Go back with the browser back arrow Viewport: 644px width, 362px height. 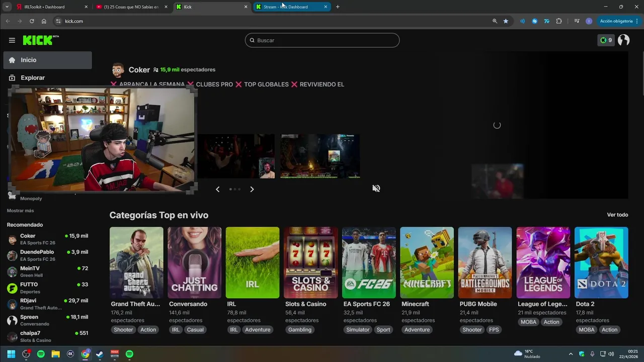[8, 21]
